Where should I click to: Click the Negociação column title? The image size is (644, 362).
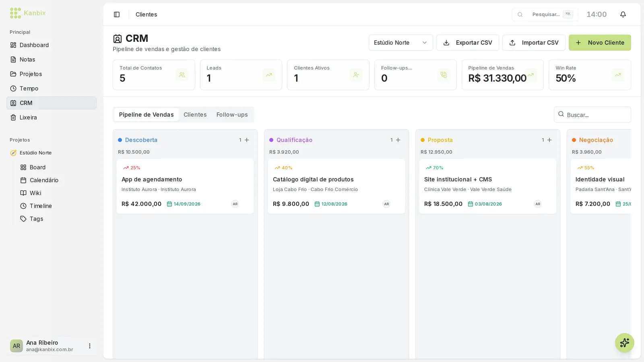point(596,140)
